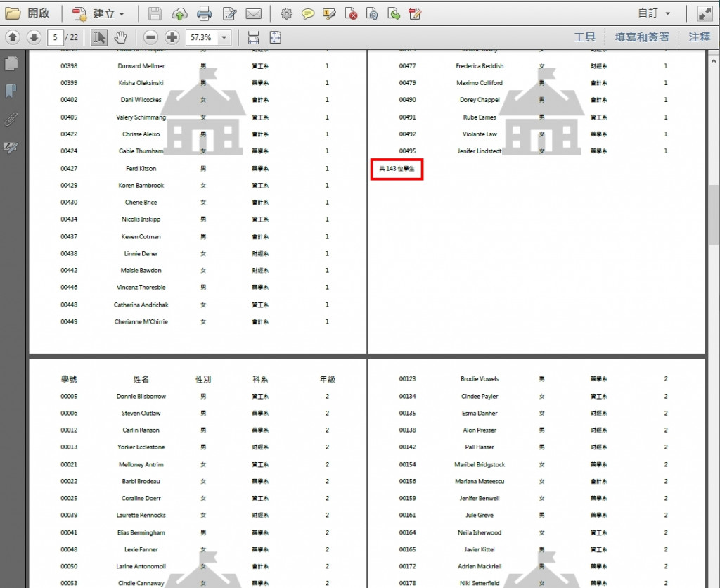Open the zoom percentage dropdown arrow
The image size is (720, 588).
[x=224, y=37]
